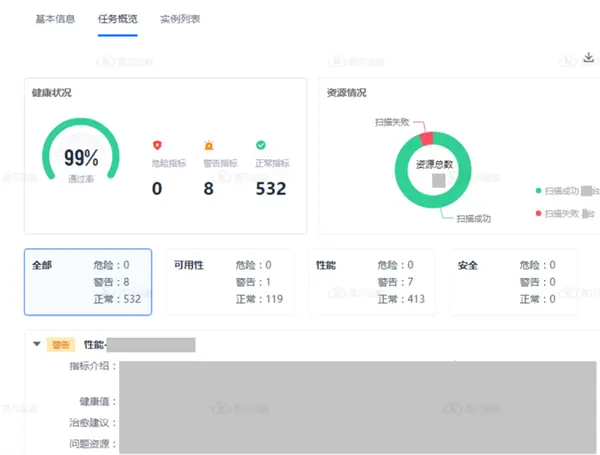Click the warning indicator count 8
This screenshot has height=455, width=600.
208,188
